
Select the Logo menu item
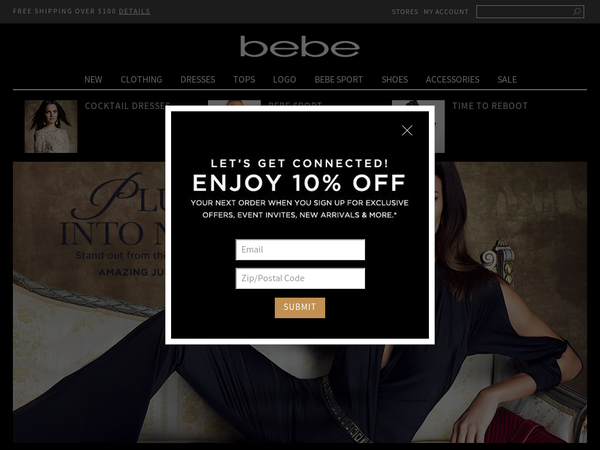click(285, 80)
